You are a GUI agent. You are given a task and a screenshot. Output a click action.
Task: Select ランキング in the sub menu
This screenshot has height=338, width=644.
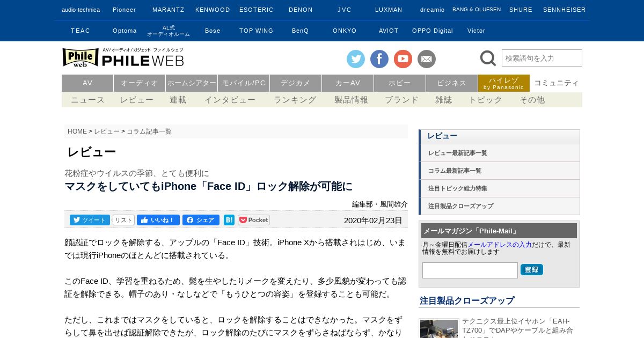295,100
